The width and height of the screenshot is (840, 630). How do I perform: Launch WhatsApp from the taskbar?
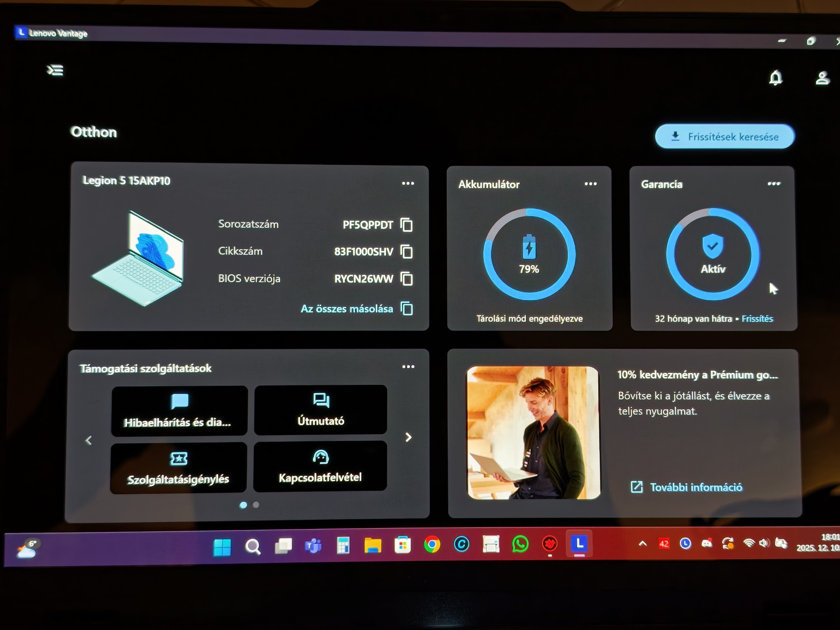(x=520, y=544)
